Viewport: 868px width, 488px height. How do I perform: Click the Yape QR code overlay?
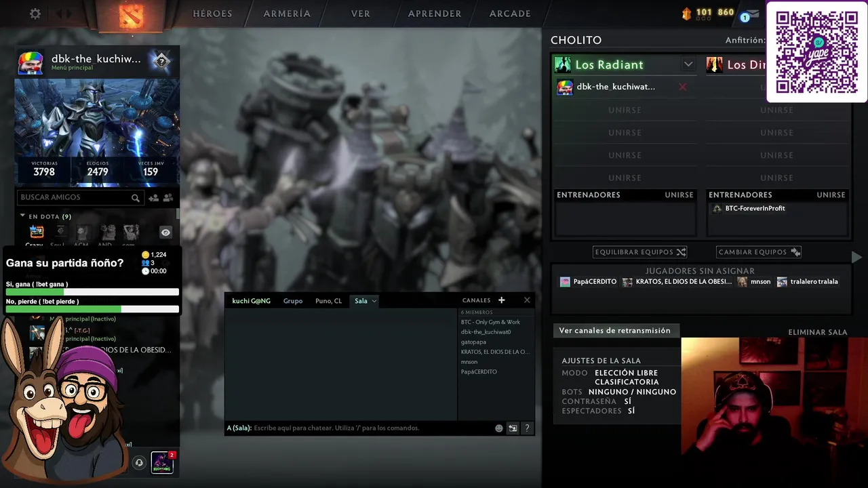tap(816, 52)
